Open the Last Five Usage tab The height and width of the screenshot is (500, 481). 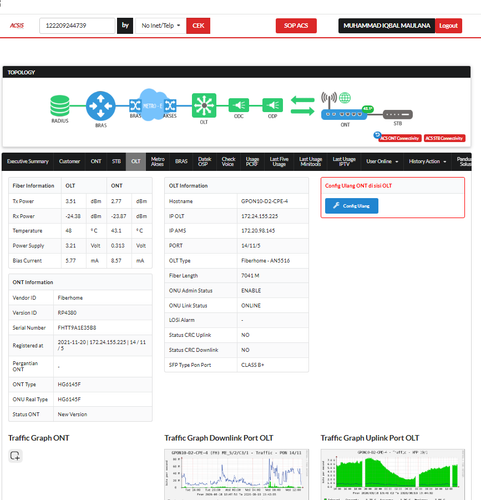click(x=279, y=161)
